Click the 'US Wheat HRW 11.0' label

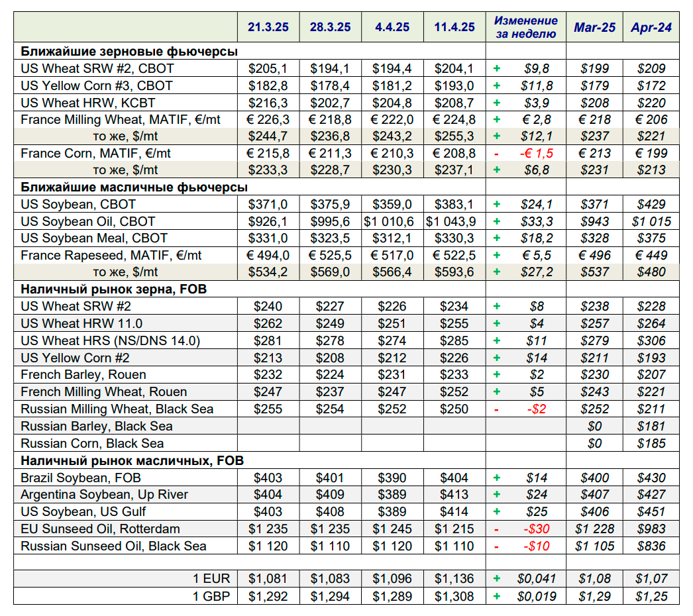(x=81, y=323)
